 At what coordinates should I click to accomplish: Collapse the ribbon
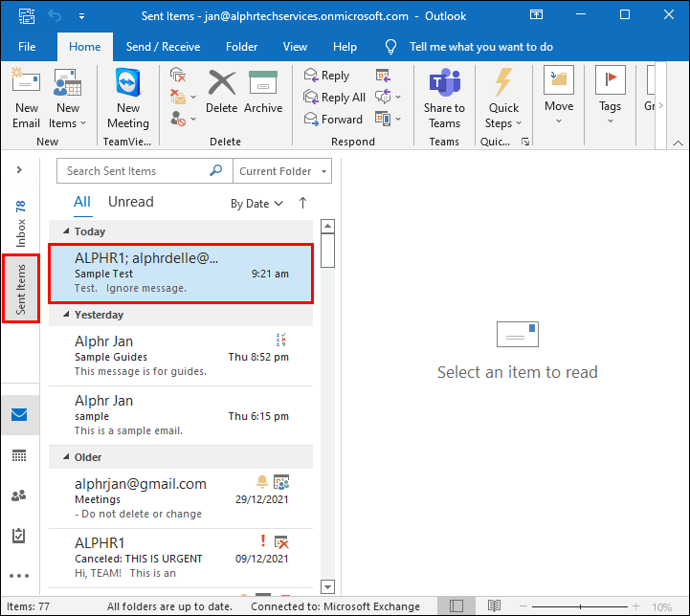[x=679, y=143]
